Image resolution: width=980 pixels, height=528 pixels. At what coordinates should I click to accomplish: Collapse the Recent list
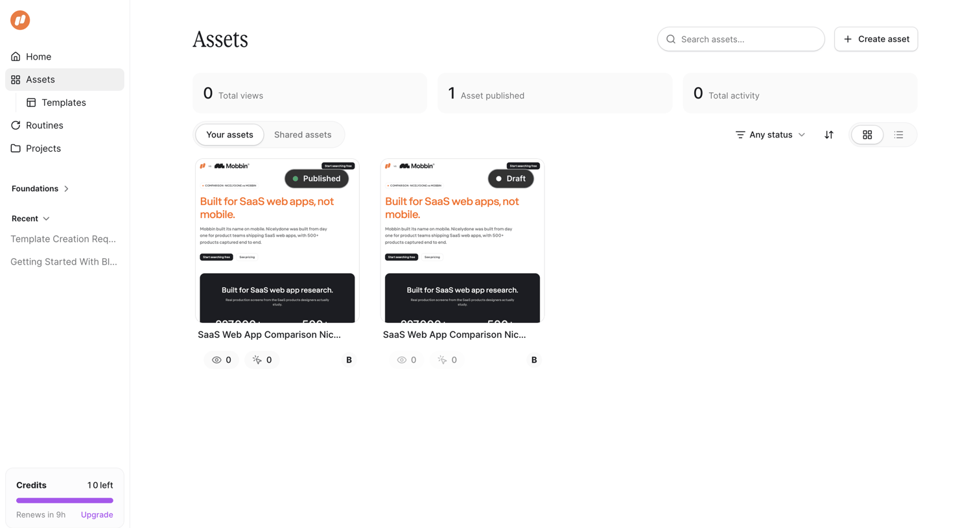point(30,219)
